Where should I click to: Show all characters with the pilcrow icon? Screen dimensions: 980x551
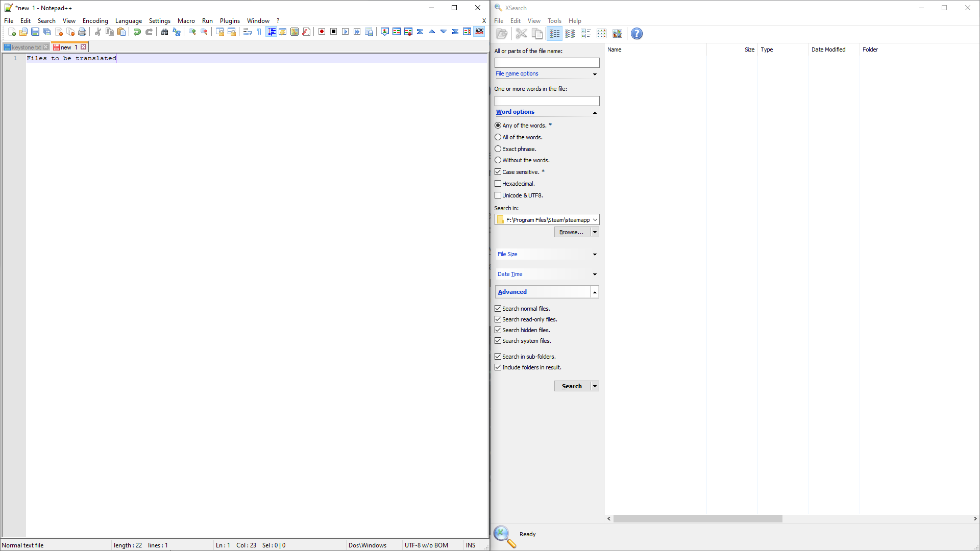(259, 32)
